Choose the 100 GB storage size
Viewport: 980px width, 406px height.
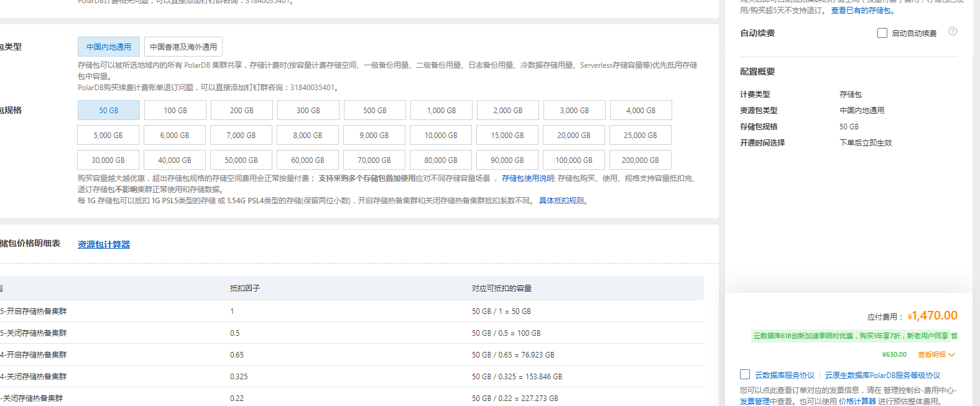coord(175,110)
